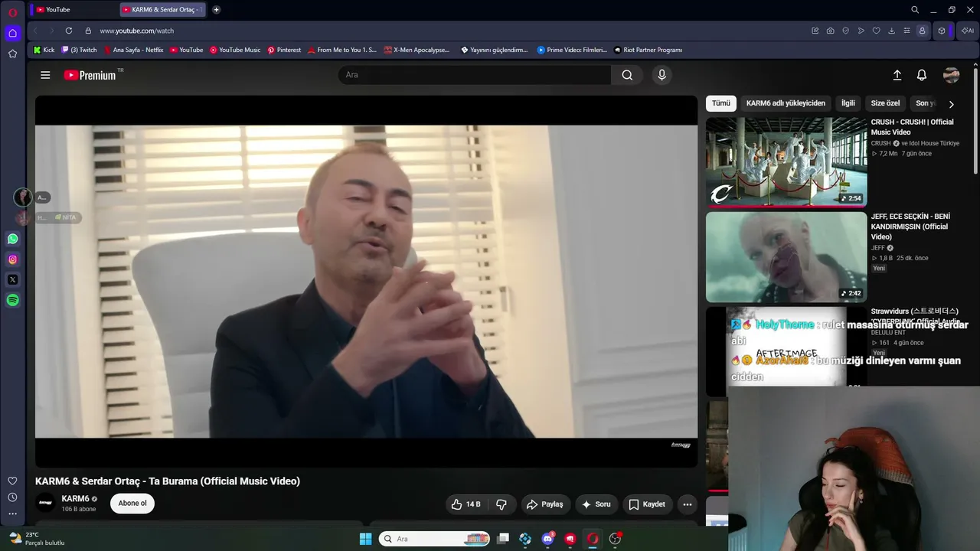
Task: Open the YouTube Music bookmark
Action: pyautogui.click(x=235, y=50)
